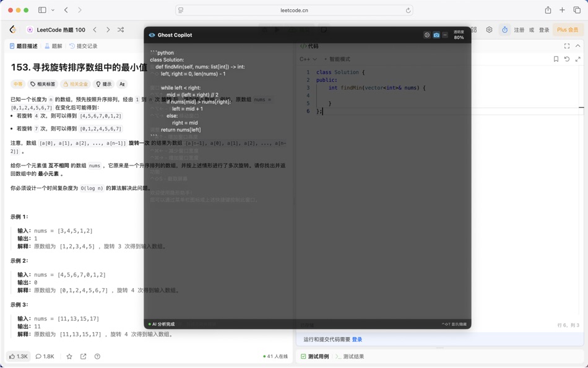Share the problem via the share icon
This screenshot has height=368, width=588.
tap(84, 356)
